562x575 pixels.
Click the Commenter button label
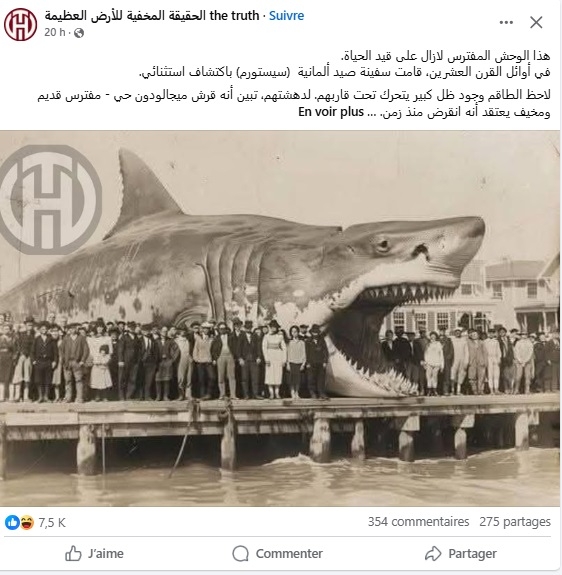[289, 553]
